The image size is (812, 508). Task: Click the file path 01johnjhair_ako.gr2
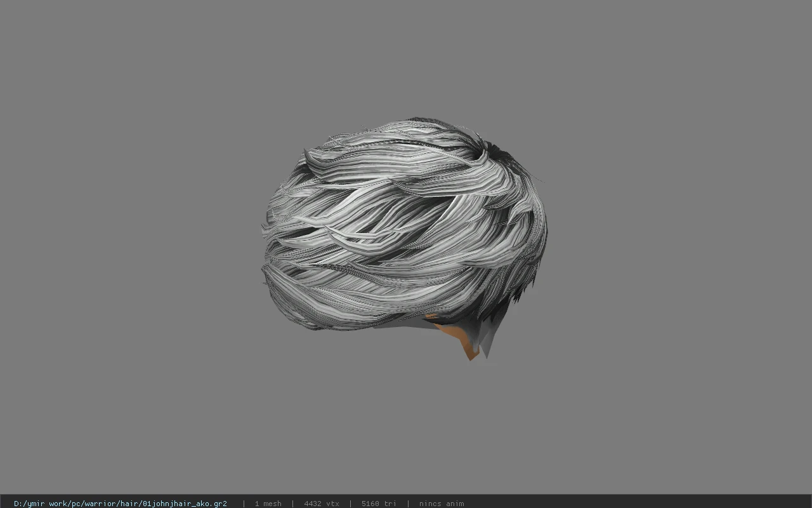[121, 504]
